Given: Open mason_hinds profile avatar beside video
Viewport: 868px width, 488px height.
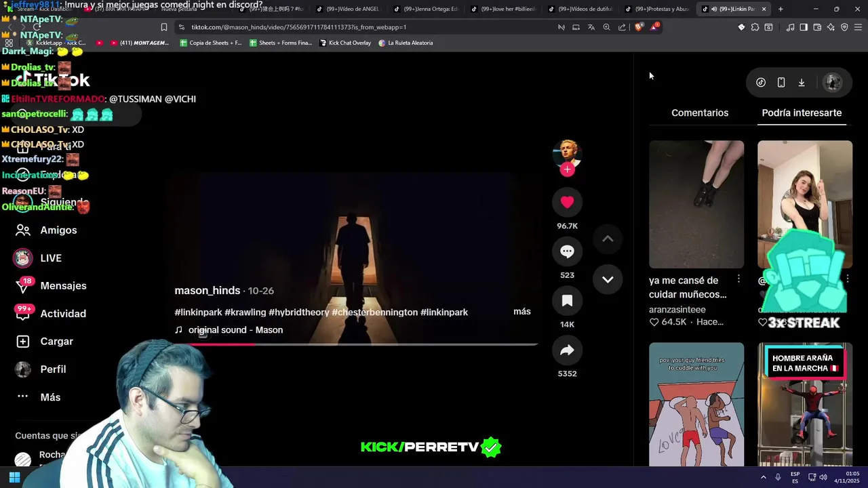Looking at the screenshot, I should 567,154.
